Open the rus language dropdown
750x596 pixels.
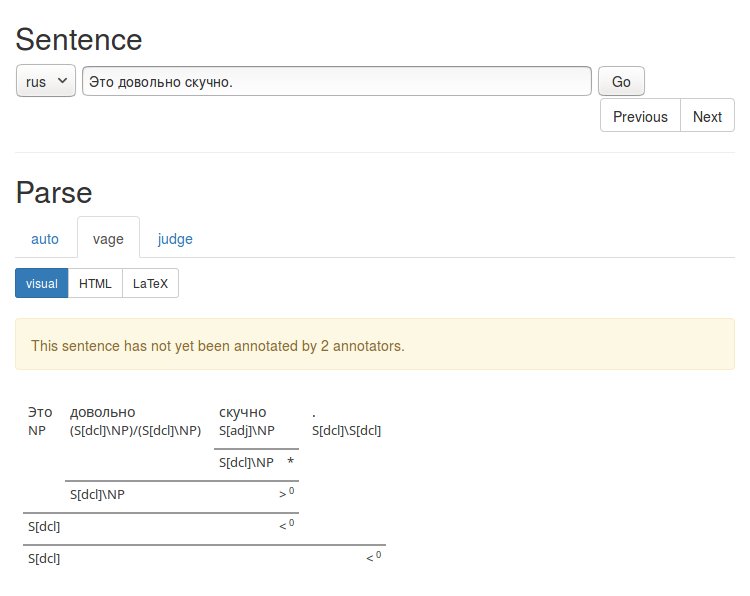[x=46, y=82]
